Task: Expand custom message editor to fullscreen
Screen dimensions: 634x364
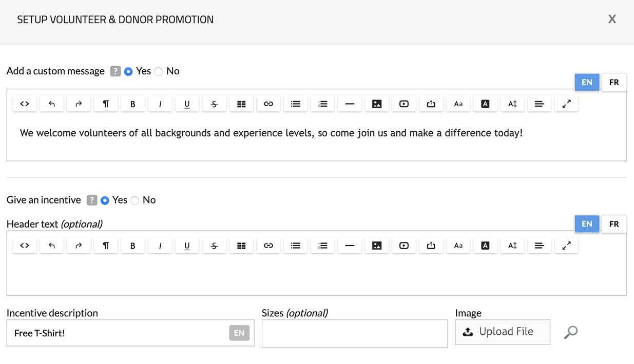Action: [x=566, y=104]
